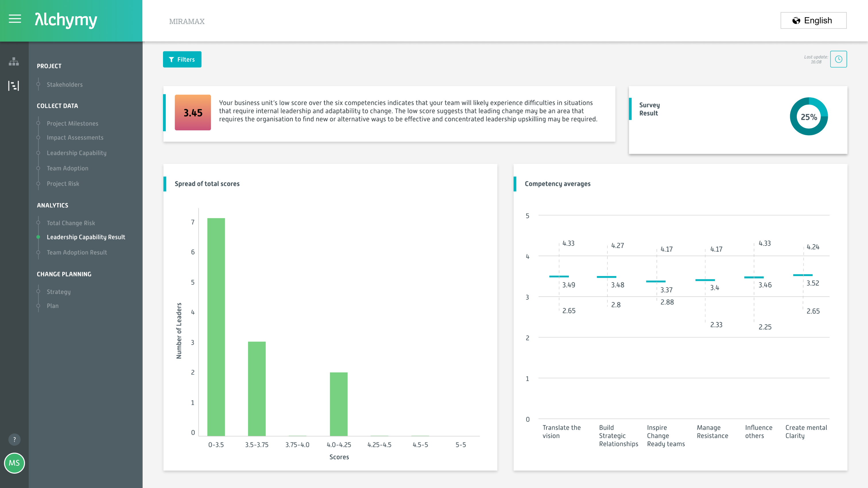The width and height of the screenshot is (868, 488).
Task: Open the Stakeholders page
Action: click(x=65, y=84)
